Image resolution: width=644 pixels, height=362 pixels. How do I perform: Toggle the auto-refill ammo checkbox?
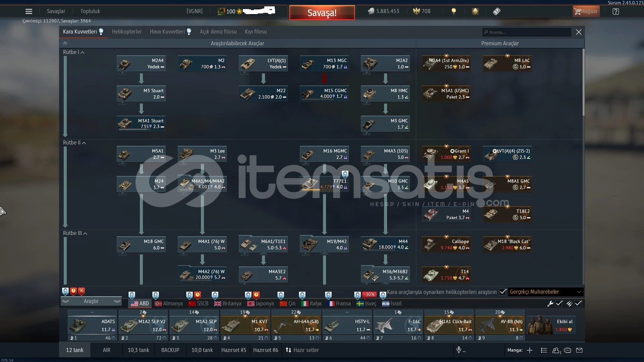click(x=578, y=304)
